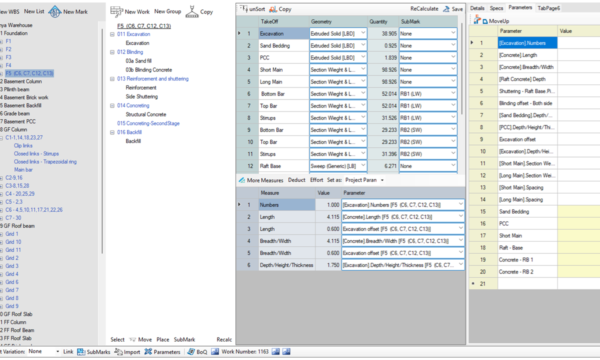
Task: Click the New Work icon
Action: click(116, 11)
